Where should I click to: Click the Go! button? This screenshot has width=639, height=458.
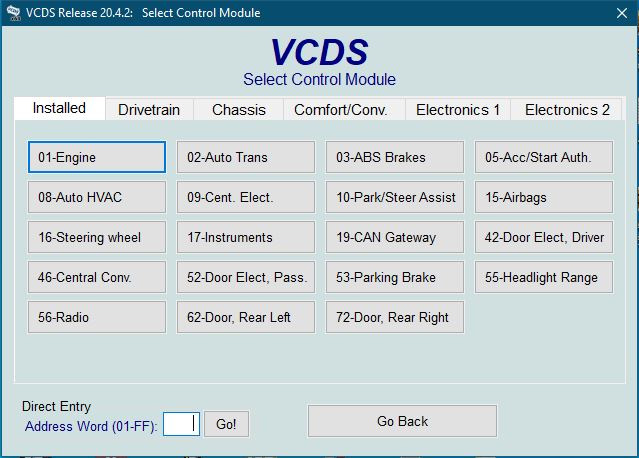226,424
